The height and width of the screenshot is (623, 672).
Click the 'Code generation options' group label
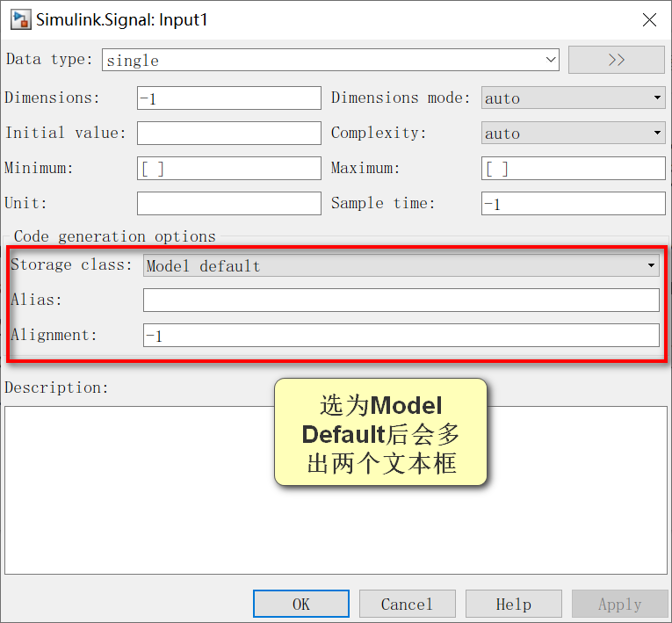pyautogui.click(x=114, y=236)
